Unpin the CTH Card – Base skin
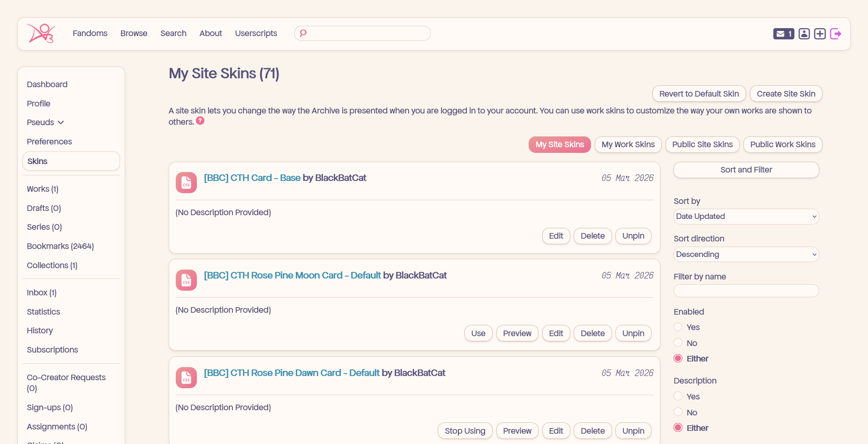The height and width of the screenshot is (444, 868). pos(633,236)
